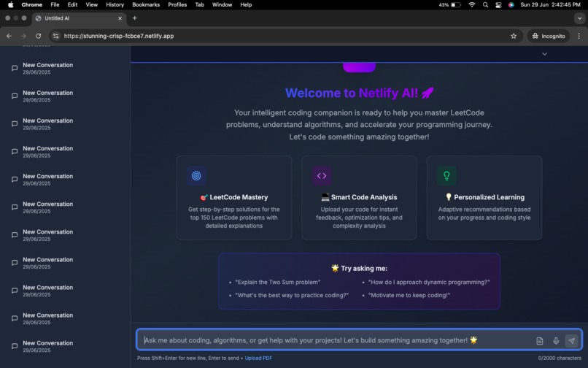Open the File menu
The width and height of the screenshot is (588, 368).
tap(55, 4)
